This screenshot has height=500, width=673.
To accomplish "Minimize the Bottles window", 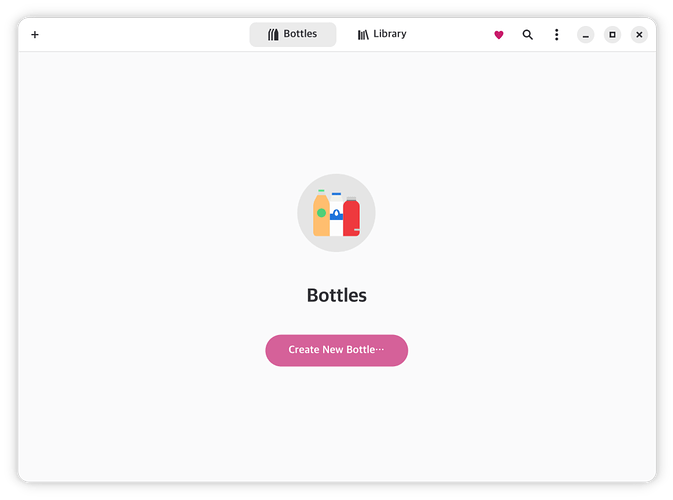I will [x=585, y=35].
